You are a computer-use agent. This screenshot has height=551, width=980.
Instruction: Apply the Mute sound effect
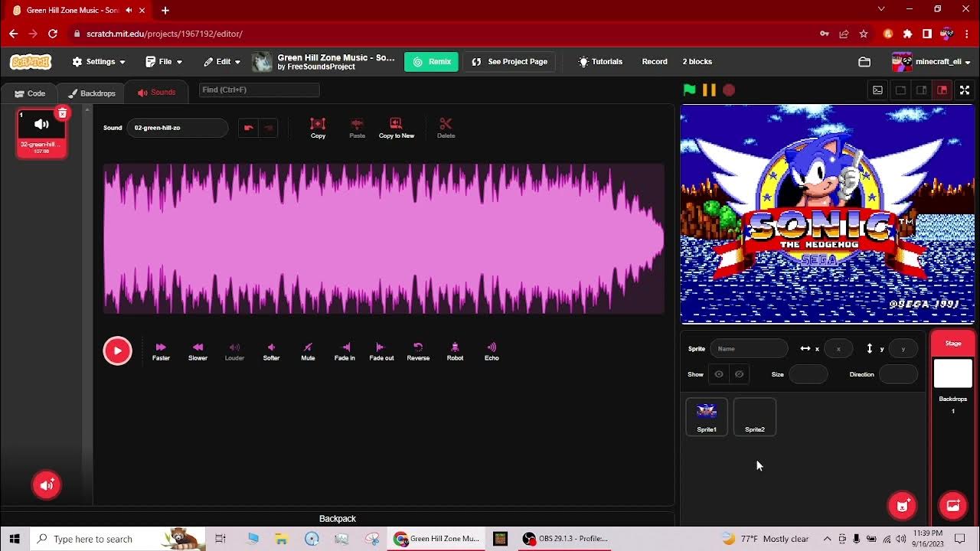(x=308, y=351)
